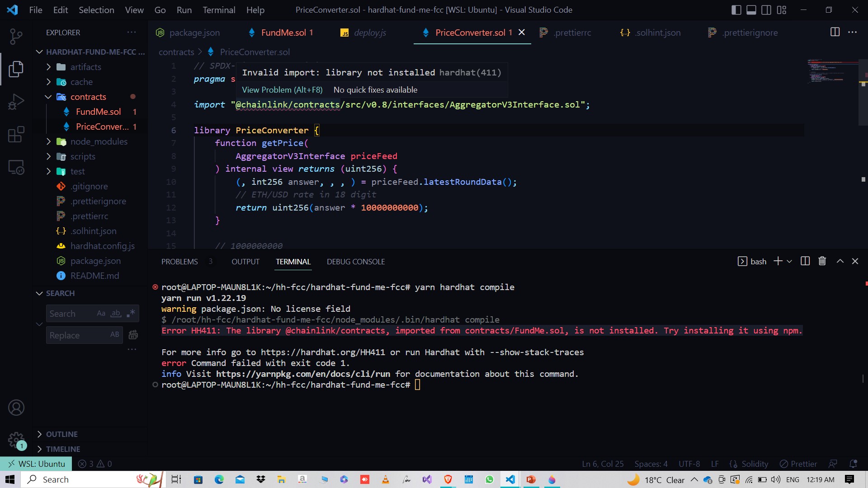Kill terminal with trash icon
The width and height of the screenshot is (868, 488).
[822, 261]
